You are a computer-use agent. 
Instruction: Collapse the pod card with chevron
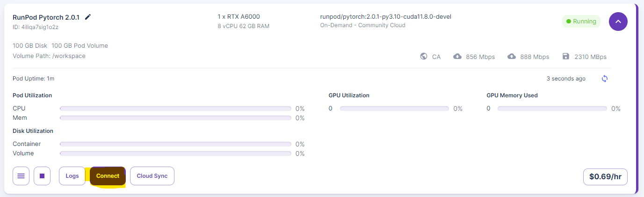tap(618, 22)
